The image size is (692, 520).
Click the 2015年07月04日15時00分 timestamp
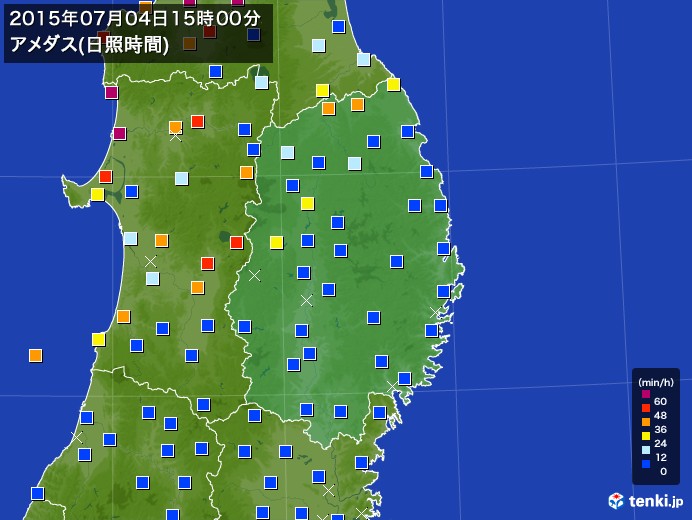135,19
